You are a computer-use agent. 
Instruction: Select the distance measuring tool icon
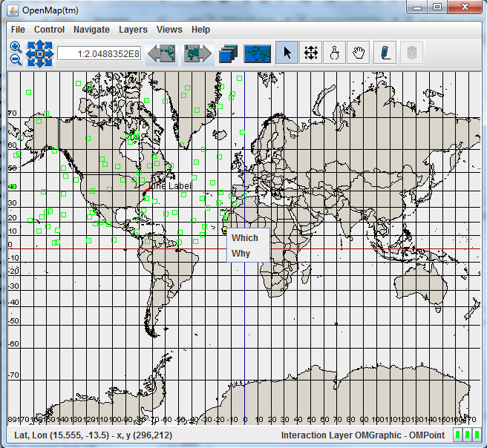(x=335, y=53)
